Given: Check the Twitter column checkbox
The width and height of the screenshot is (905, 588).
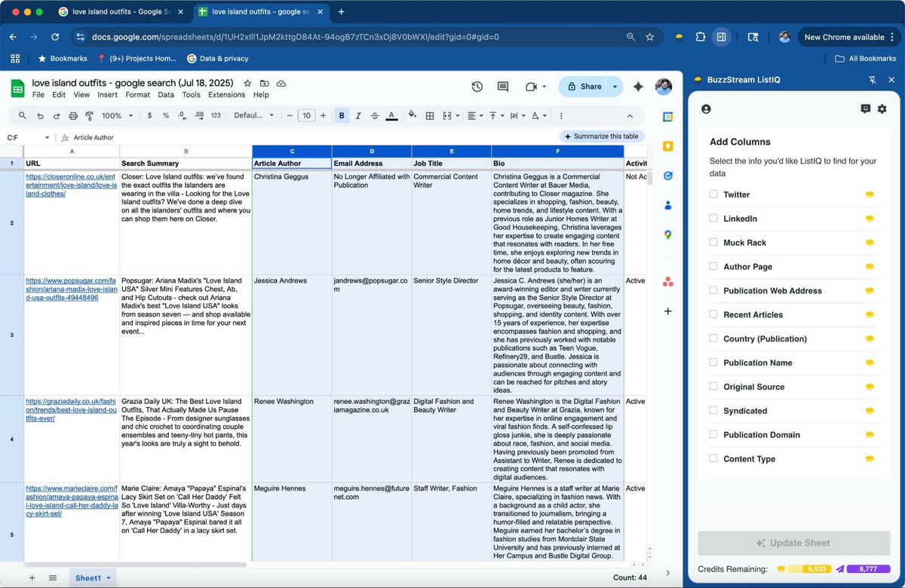Looking at the screenshot, I should (712, 194).
